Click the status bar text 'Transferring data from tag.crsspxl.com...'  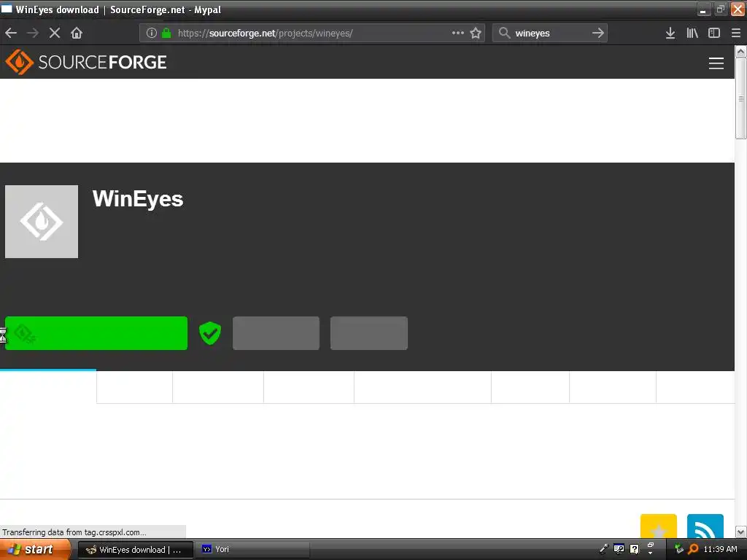click(74, 532)
